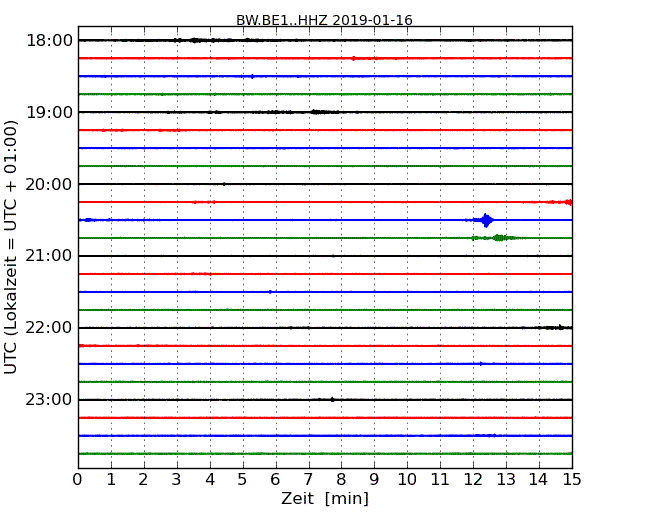Click the blue dot near minute 6 below 21:00
The width and height of the screenshot is (650, 520).
(x=270, y=292)
